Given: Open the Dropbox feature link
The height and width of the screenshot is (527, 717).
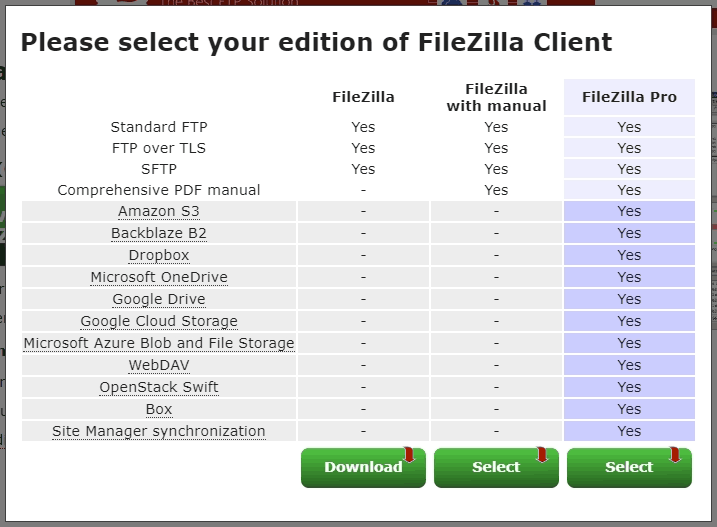Looking at the screenshot, I should (159, 255).
